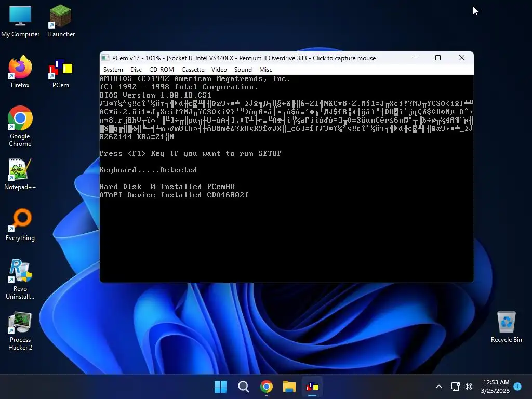
Task: Select the Everything search desktop shortcut
Action: (x=20, y=224)
